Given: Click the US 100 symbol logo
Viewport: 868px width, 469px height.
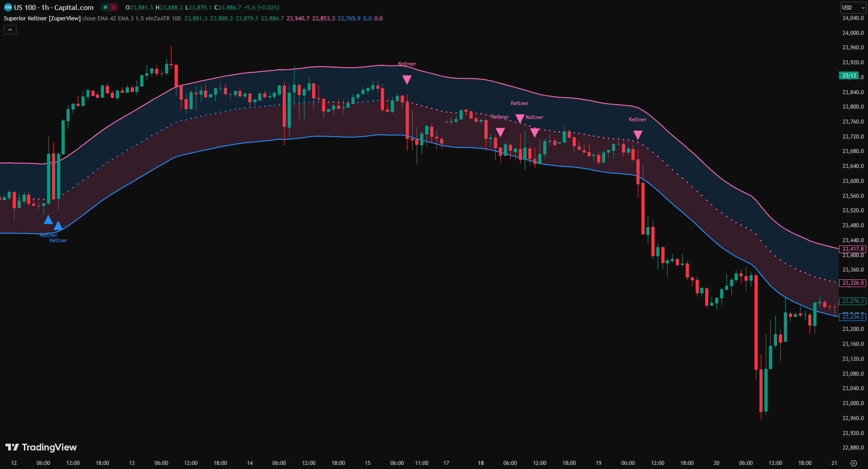Looking at the screenshot, I should (8, 7).
